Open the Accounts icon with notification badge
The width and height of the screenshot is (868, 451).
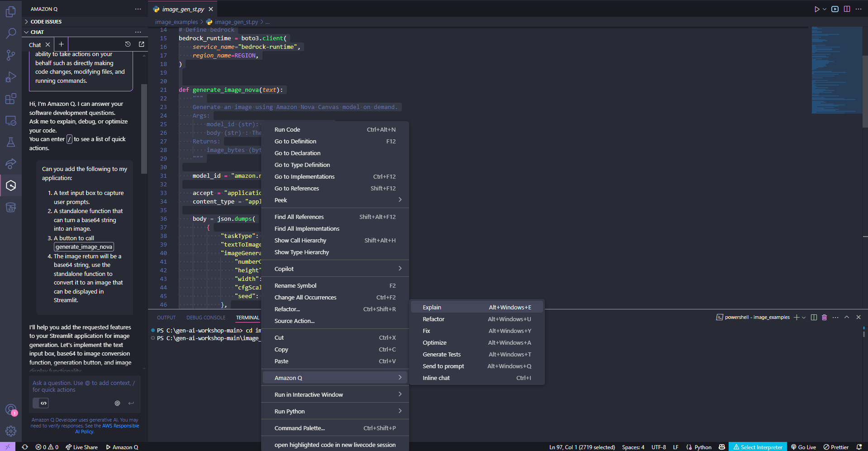[11, 410]
